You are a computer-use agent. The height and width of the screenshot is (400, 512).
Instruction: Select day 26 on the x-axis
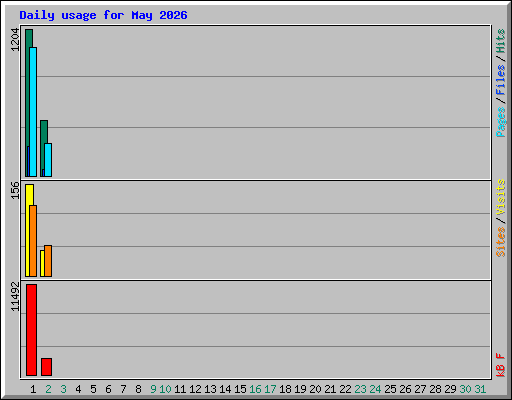(405, 389)
